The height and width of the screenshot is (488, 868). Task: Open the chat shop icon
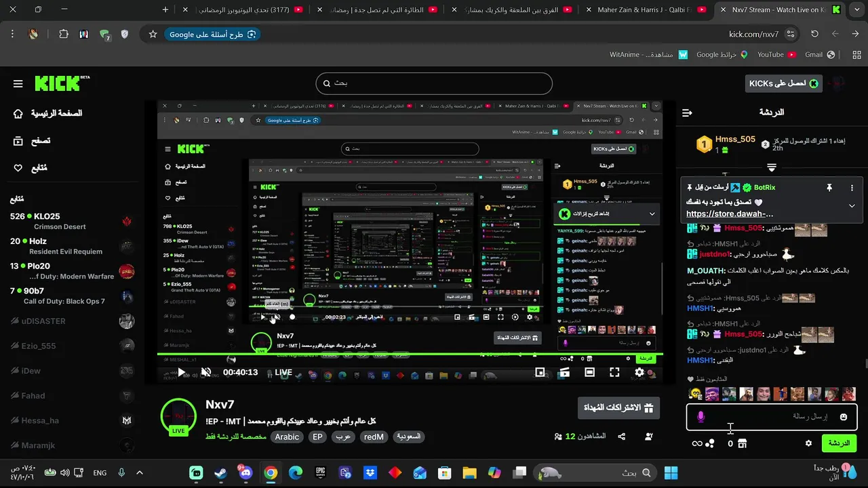tap(742, 443)
